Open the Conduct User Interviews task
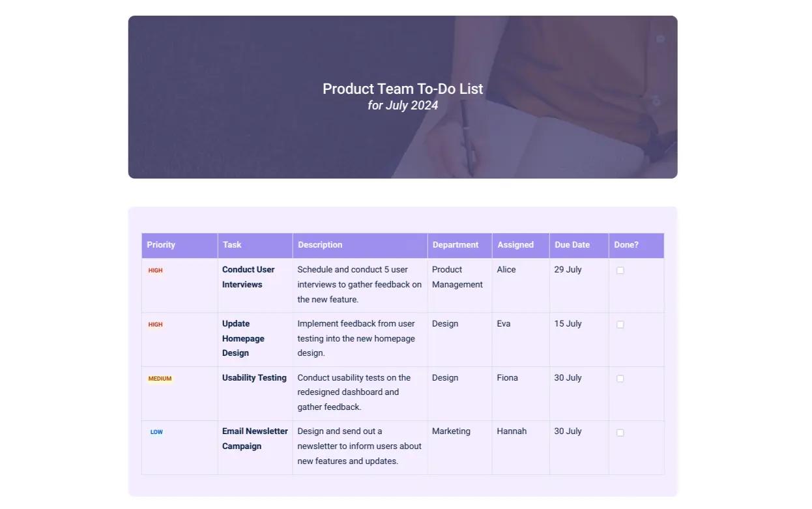The image size is (812, 509). click(248, 276)
